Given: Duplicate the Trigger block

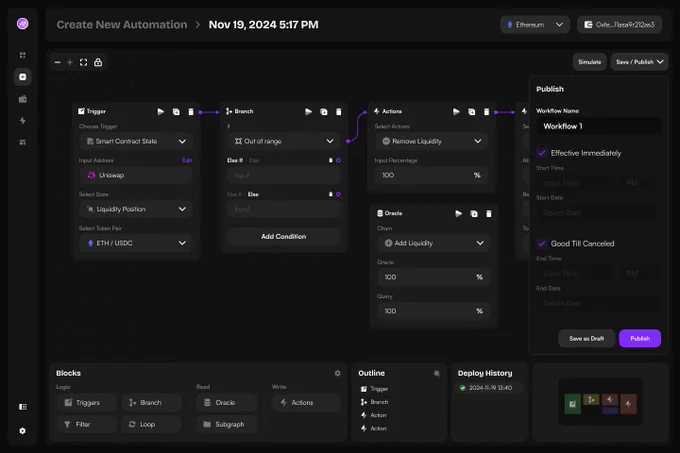Looking at the screenshot, I should pos(176,112).
